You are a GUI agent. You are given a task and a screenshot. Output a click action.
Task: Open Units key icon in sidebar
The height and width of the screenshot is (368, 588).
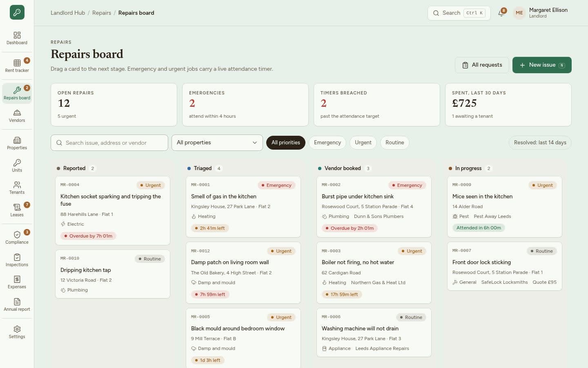pos(17,166)
